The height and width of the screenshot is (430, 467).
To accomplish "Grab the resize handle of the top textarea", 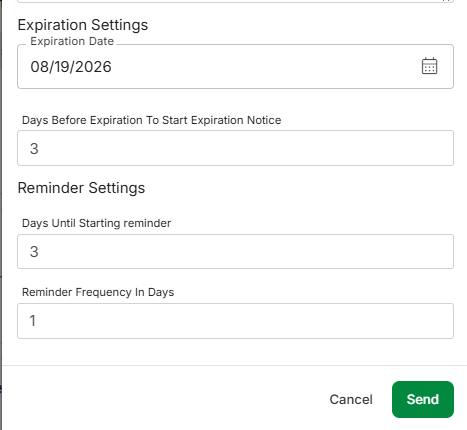I will click(447, 1).
